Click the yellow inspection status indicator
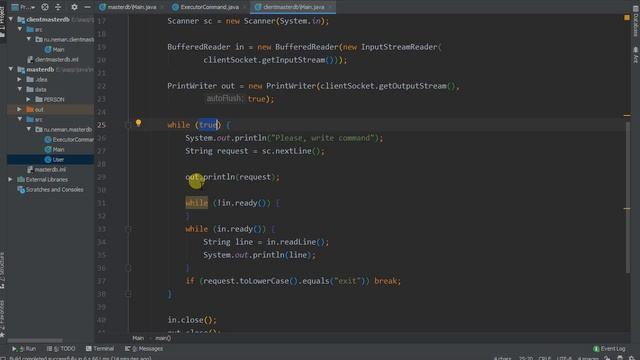640x360 pixels. pos(627,18)
